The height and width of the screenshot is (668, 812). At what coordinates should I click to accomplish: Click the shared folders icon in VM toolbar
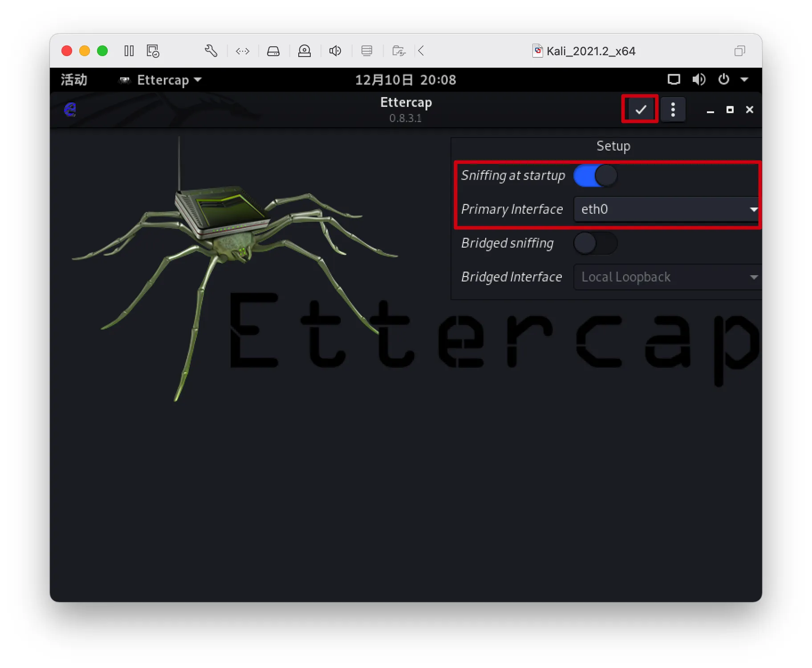coord(399,51)
